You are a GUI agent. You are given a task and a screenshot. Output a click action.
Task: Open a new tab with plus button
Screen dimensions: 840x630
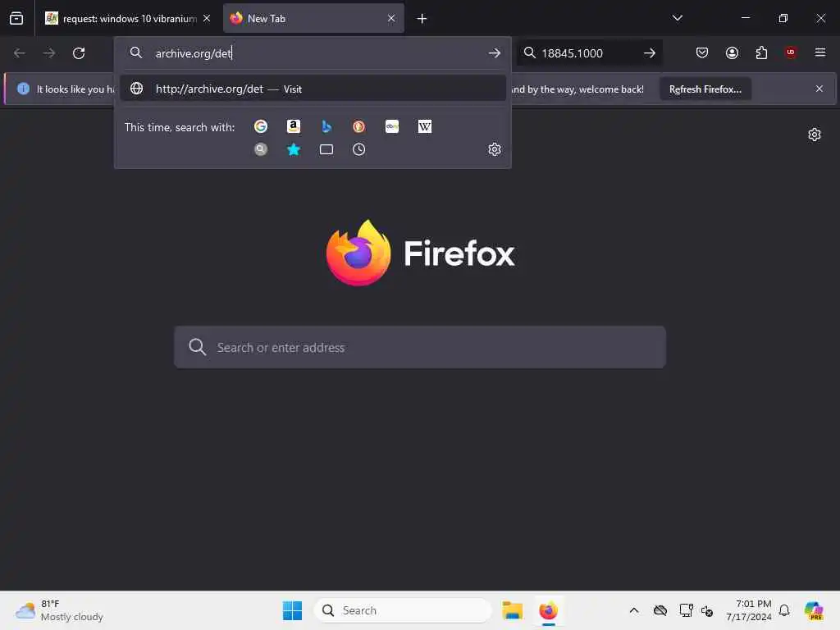(x=422, y=19)
